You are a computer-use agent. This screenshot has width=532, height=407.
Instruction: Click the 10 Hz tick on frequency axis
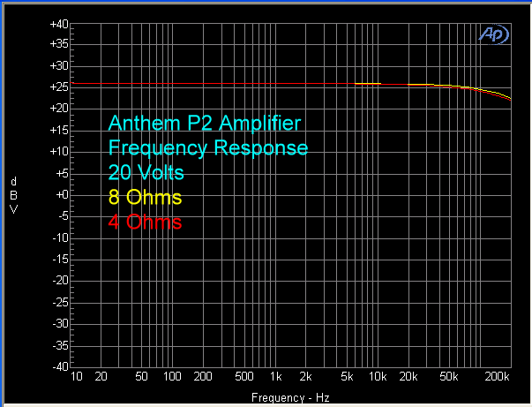pos(78,377)
